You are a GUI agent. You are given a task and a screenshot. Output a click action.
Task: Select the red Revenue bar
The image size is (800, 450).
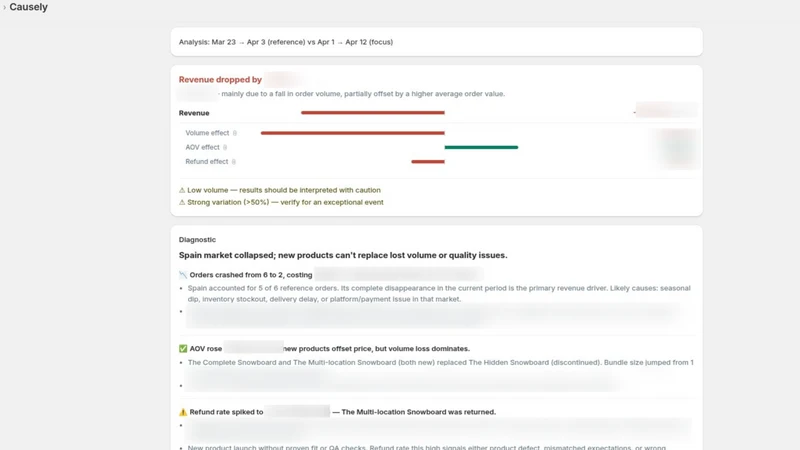point(373,113)
